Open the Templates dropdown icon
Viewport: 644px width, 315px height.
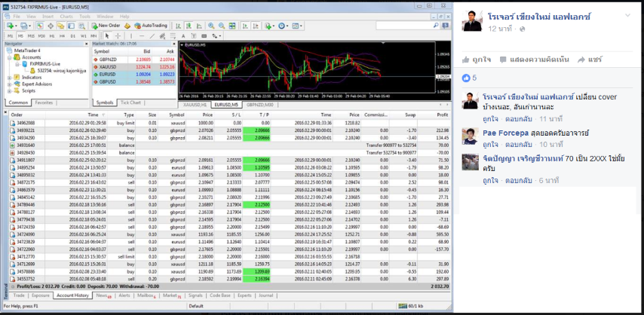point(297,26)
